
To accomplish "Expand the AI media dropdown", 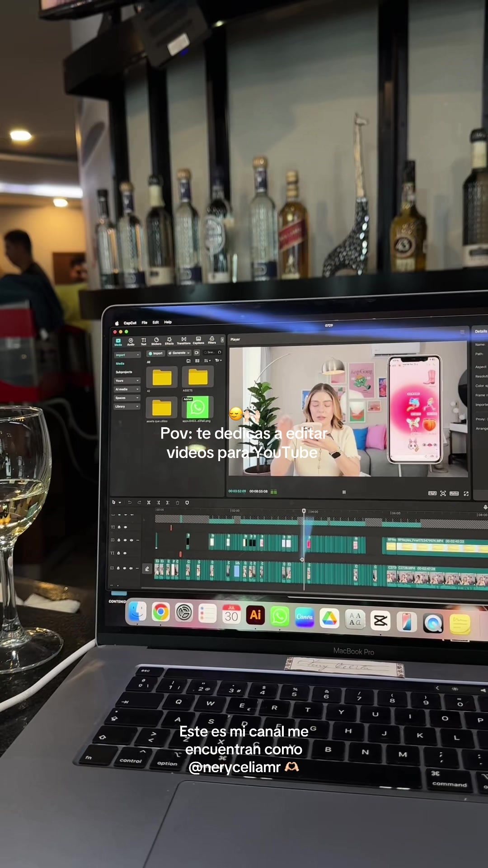I will pos(127,389).
